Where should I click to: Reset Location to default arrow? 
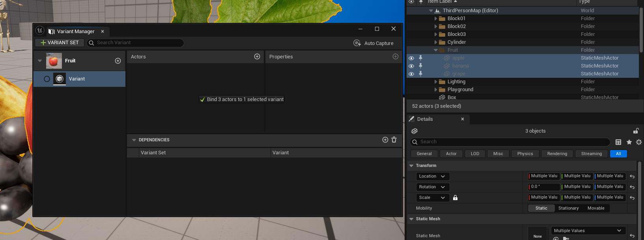click(632, 176)
